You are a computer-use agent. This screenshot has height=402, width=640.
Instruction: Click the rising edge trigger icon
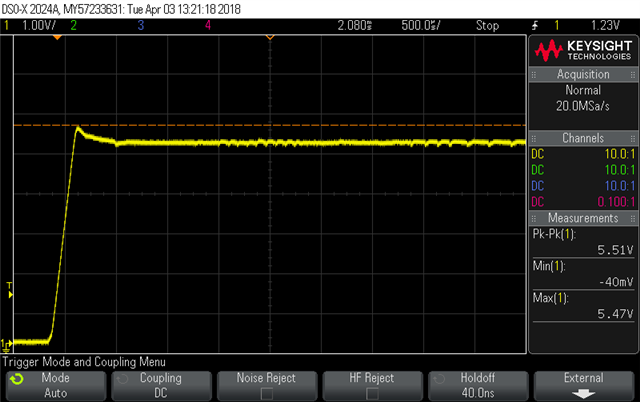pos(535,25)
